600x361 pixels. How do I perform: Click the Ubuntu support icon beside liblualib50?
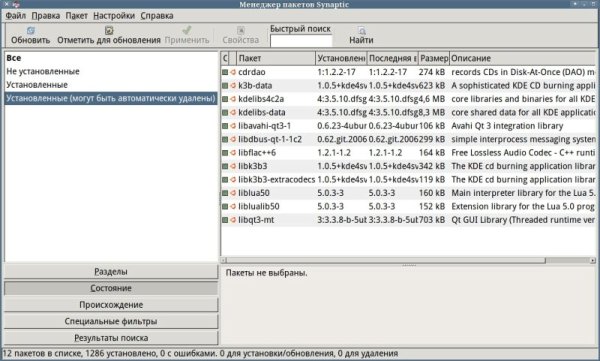point(233,206)
